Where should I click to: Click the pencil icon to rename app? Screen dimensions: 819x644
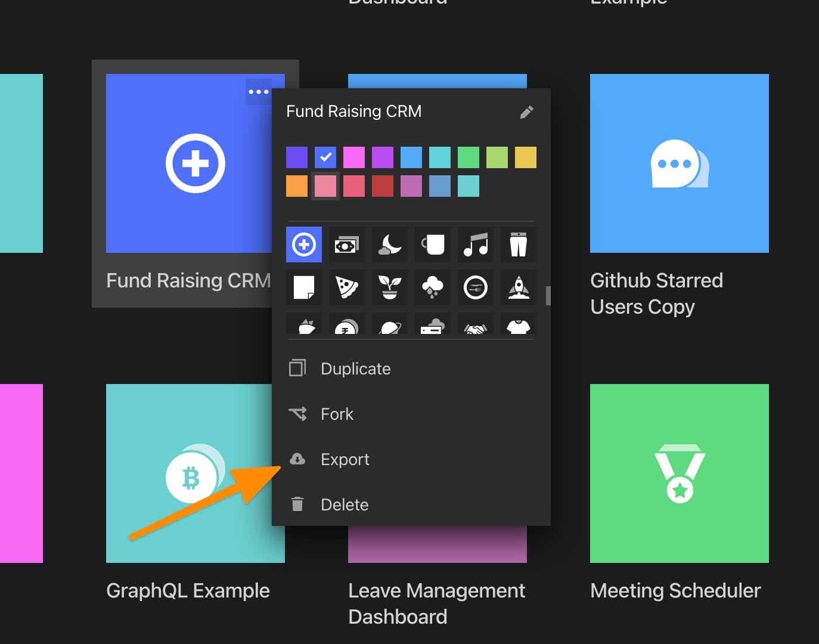tap(526, 112)
